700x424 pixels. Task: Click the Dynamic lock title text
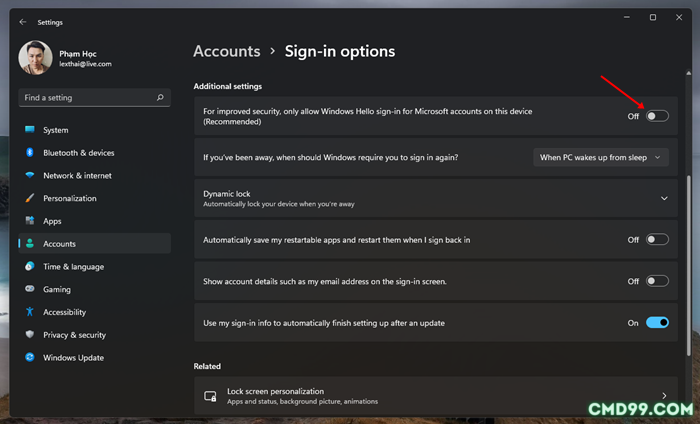tap(226, 194)
